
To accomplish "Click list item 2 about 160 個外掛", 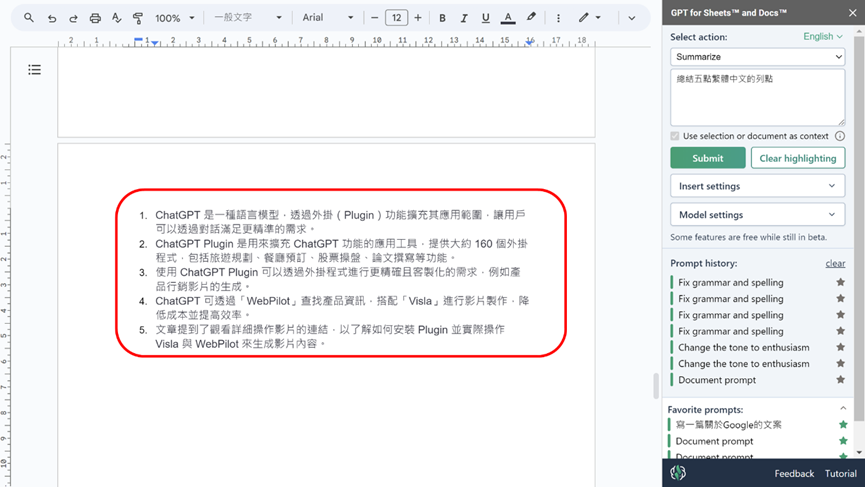I will coord(341,250).
